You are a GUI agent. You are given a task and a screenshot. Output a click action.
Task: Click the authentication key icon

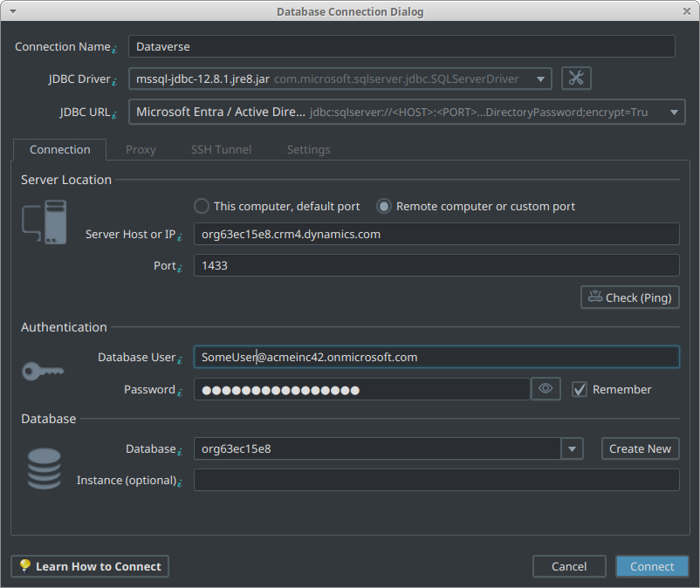click(x=43, y=371)
